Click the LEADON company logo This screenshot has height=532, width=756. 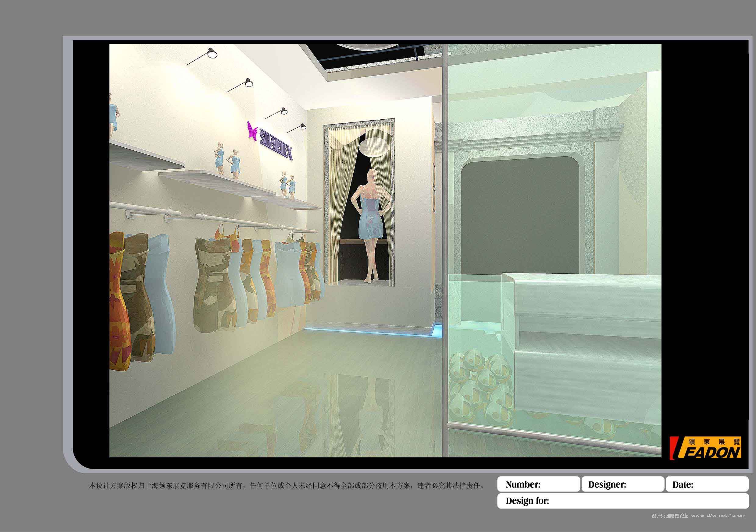click(705, 449)
